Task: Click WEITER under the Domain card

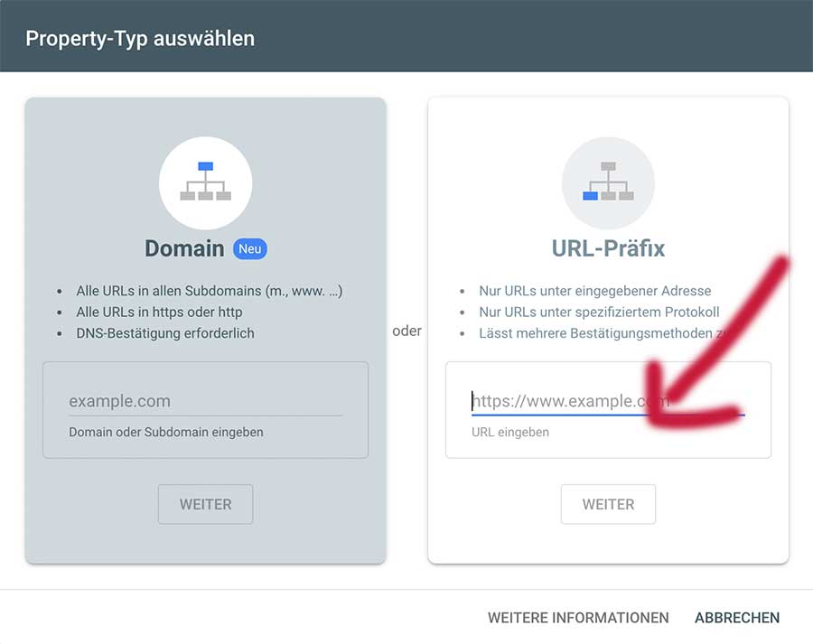Action: pos(205,504)
